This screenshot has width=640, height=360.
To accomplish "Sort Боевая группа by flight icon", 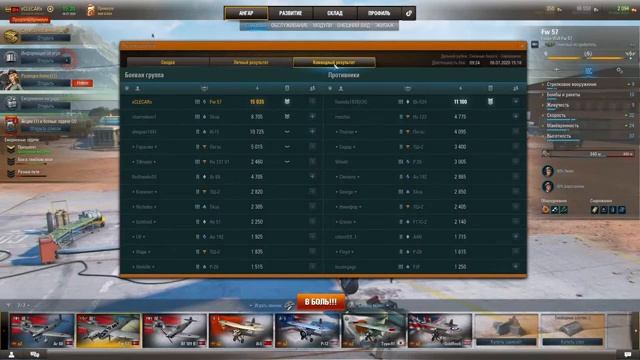I will (312, 88).
